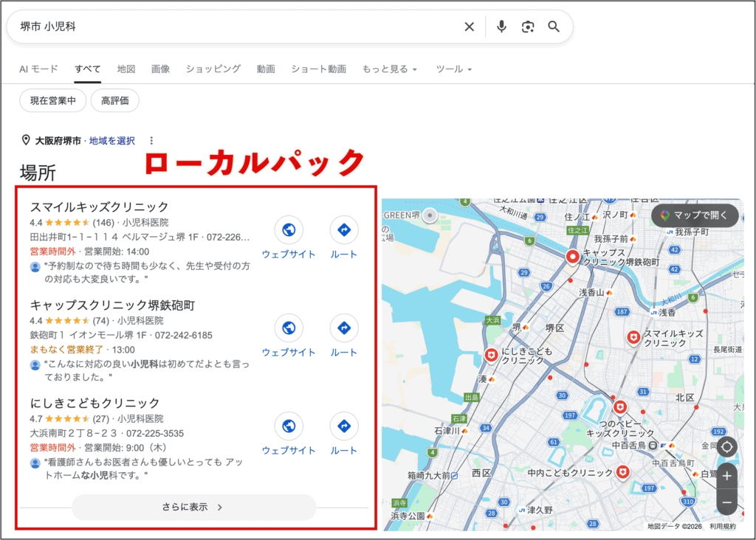This screenshot has width=756, height=540.
Task: Zoom in the map with plus button
Action: pyautogui.click(x=726, y=477)
